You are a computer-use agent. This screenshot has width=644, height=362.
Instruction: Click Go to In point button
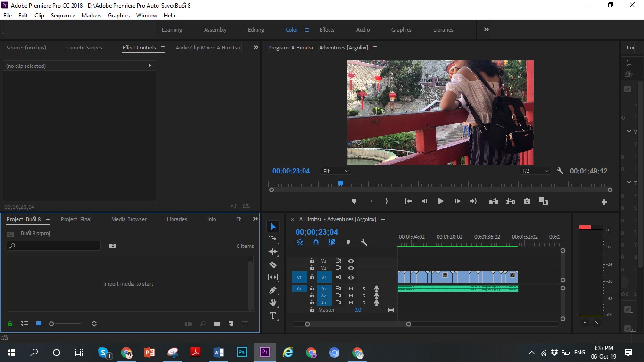point(408,201)
